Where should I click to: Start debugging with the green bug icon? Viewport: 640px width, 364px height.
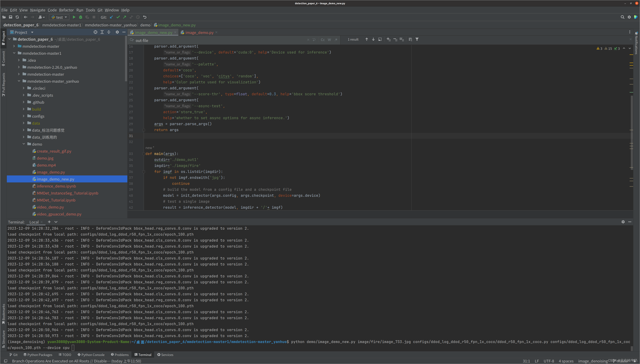pos(80,17)
